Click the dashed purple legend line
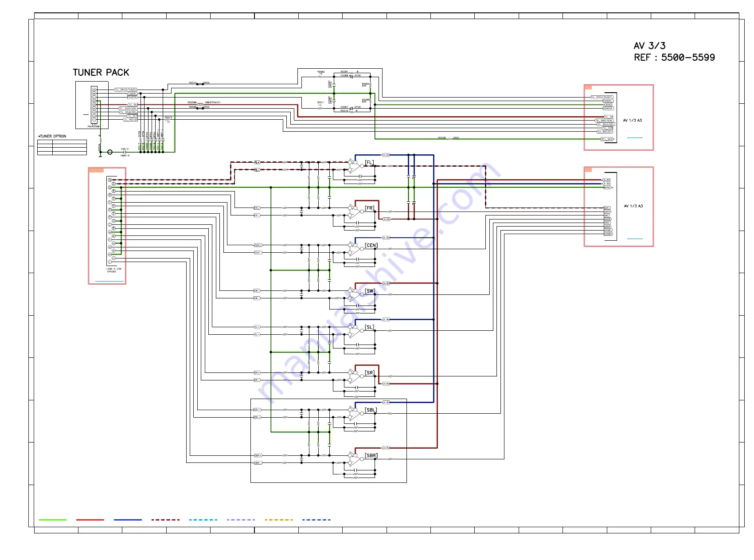Viewport: 754px width, 560px height. [241, 520]
